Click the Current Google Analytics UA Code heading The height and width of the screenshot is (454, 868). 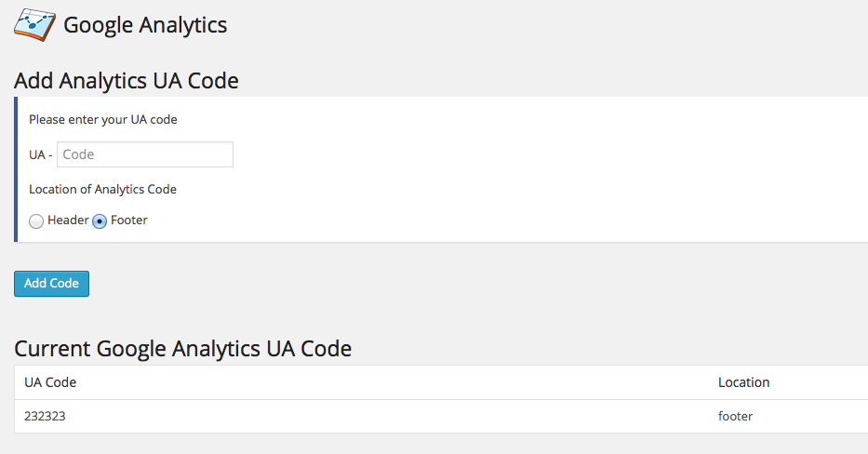coord(182,349)
